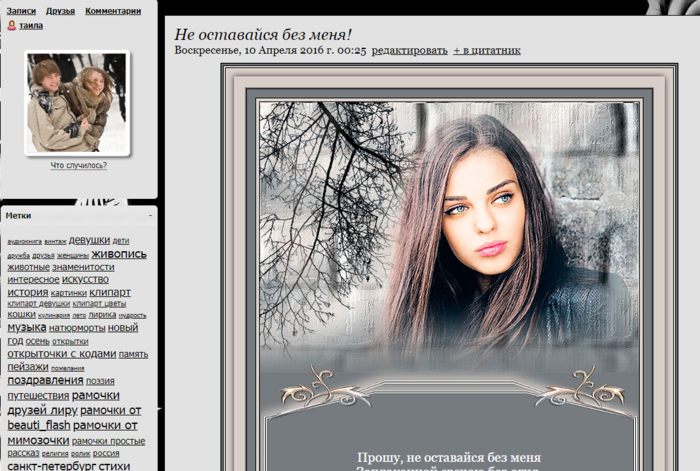Viewport: 700px width, 471px height.
Task: Select the поэзия tag
Action: pyautogui.click(x=100, y=381)
